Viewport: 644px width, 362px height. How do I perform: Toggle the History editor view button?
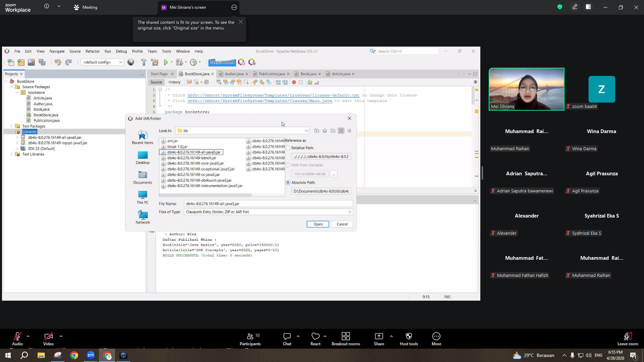click(x=174, y=82)
